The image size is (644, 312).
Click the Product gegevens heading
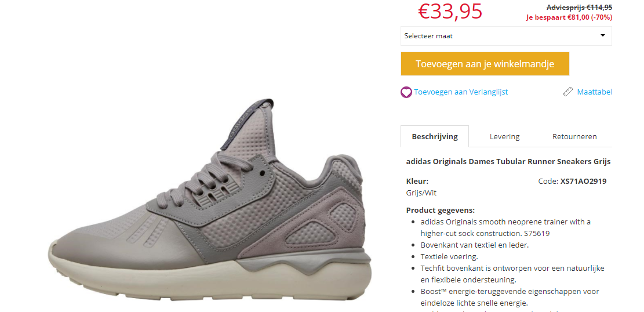tap(441, 210)
